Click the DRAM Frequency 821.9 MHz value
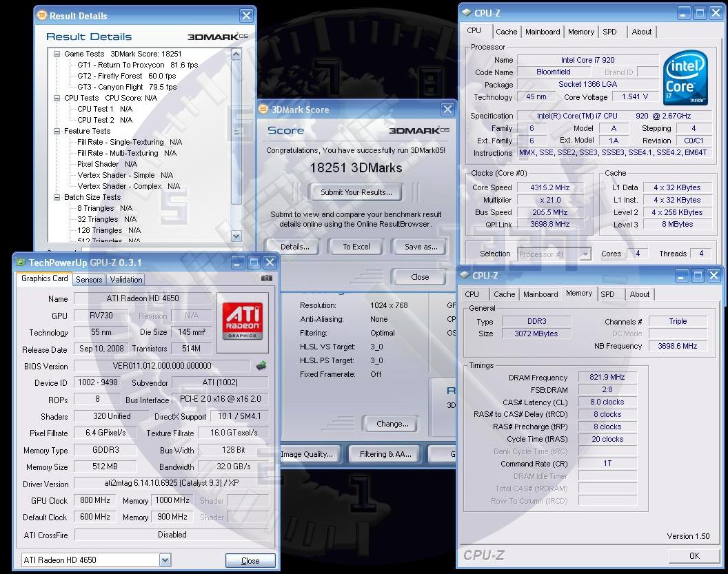Image resolution: width=728 pixels, height=574 pixels. point(607,377)
